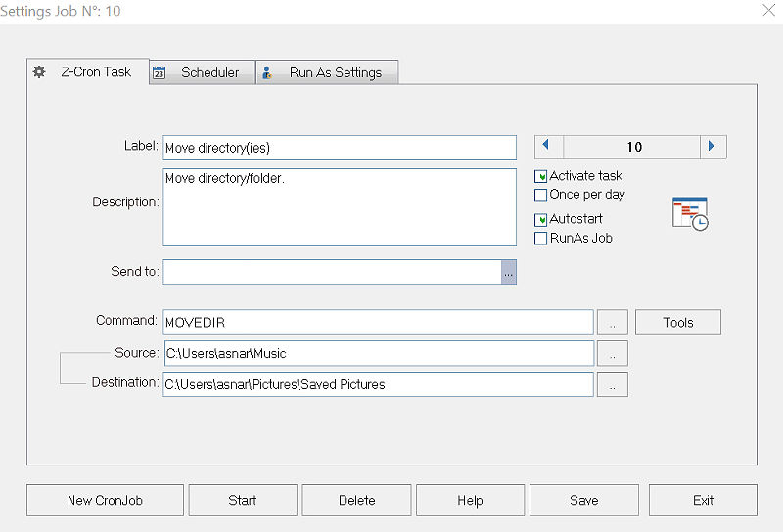The width and height of the screenshot is (783, 532).
Task: Open the Send to browse button
Action: tap(509, 272)
